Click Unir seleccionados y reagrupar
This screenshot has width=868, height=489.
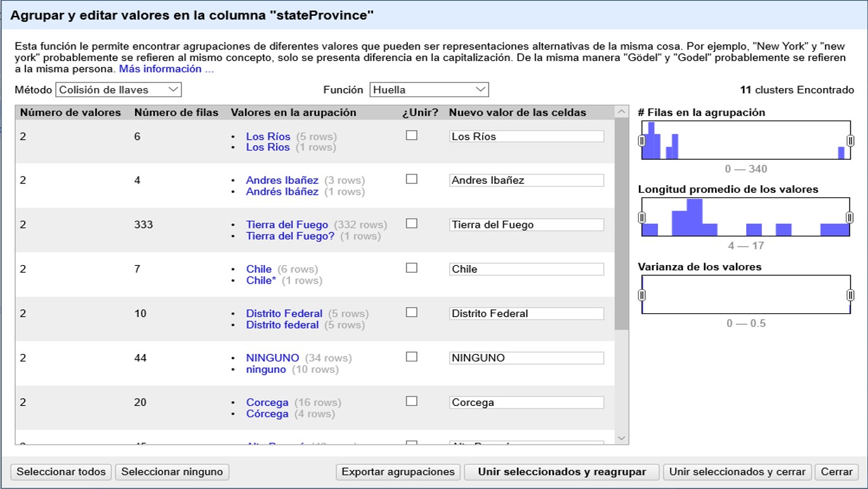562,472
